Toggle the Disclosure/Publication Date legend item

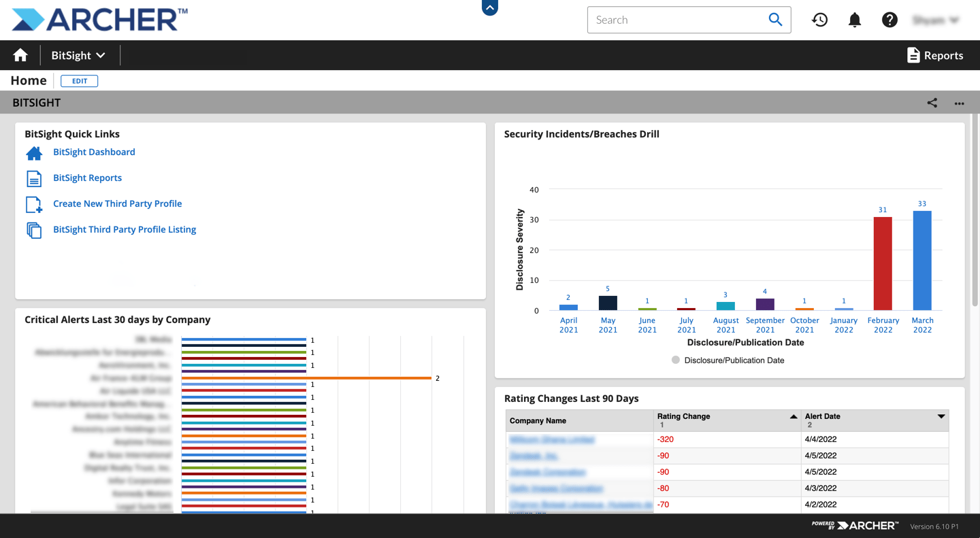[724, 360]
